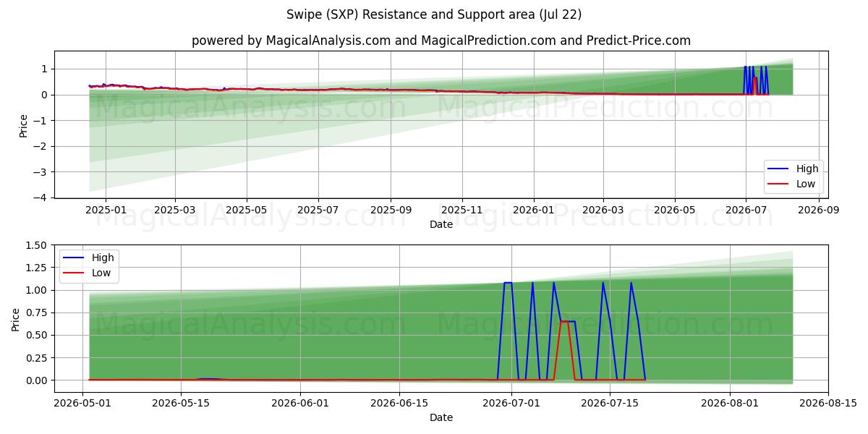
Task: Click the '2025-09' tick label on the top chart
Action: click(391, 210)
